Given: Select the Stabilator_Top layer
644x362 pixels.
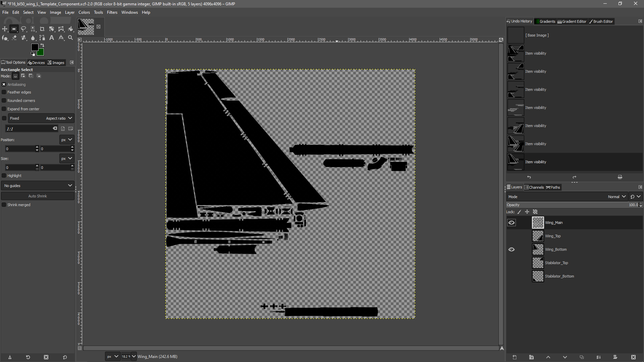Looking at the screenshot, I should click(556, 263).
